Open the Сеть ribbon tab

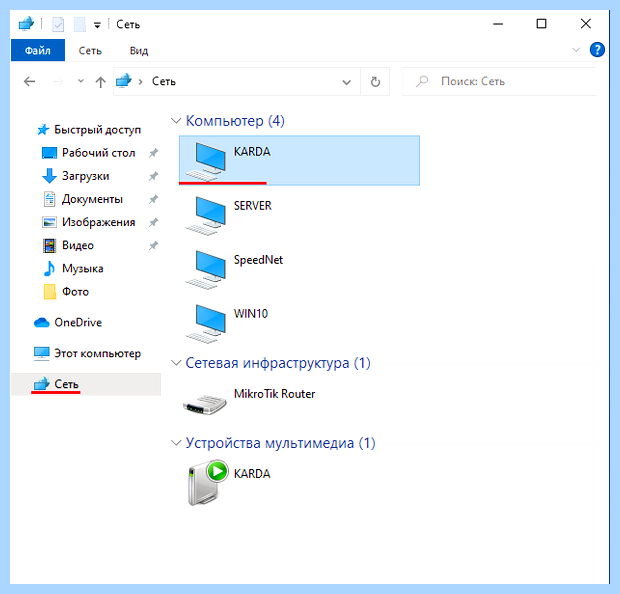[90, 51]
